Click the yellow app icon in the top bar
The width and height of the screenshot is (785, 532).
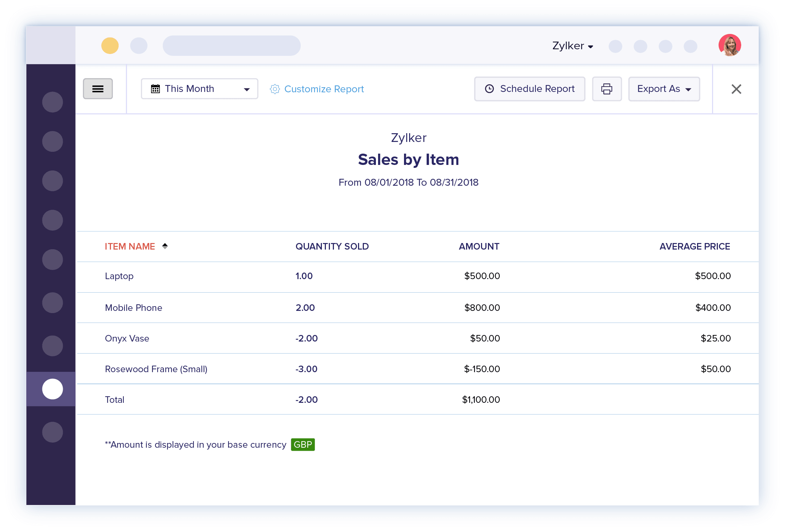(109, 45)
